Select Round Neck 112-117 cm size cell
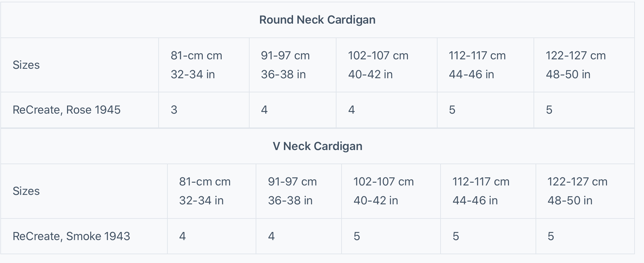 click(477, 65)
